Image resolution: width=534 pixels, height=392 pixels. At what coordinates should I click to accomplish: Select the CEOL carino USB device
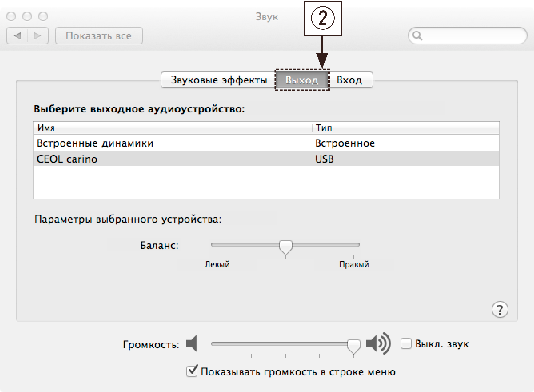(67, 159)
